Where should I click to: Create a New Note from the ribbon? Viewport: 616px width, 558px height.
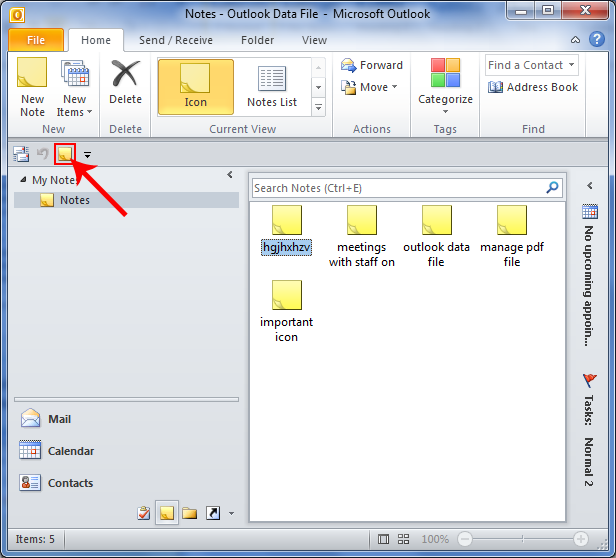coord(32,87)
